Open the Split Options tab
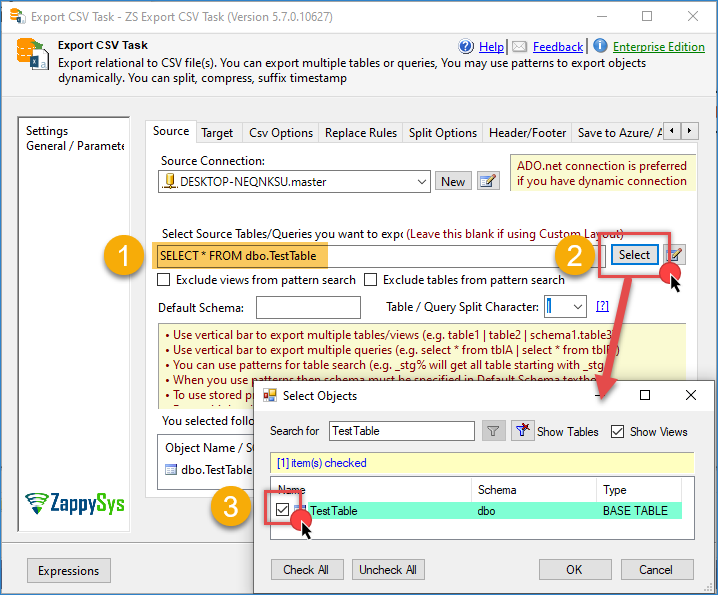The image size is (718, 595). pos(443,133)
